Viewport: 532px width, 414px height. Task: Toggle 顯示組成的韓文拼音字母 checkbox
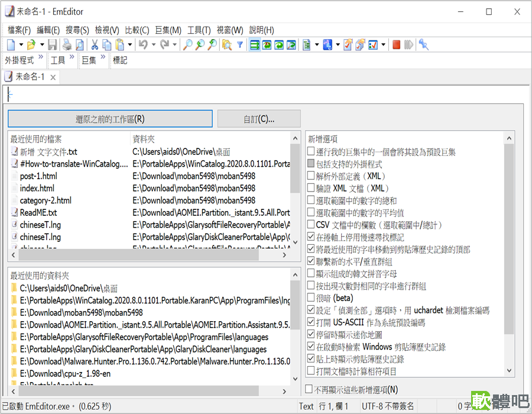pos(311,273)
